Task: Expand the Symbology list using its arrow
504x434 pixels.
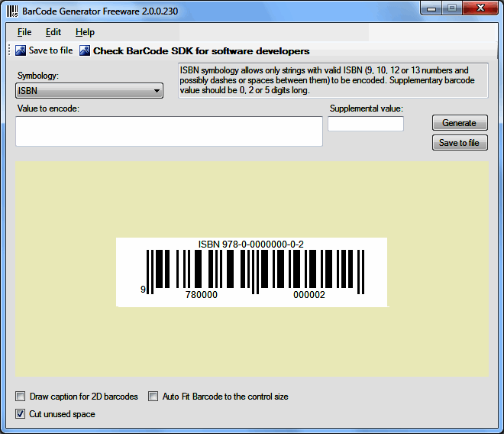Action: [x=157, y=91]
